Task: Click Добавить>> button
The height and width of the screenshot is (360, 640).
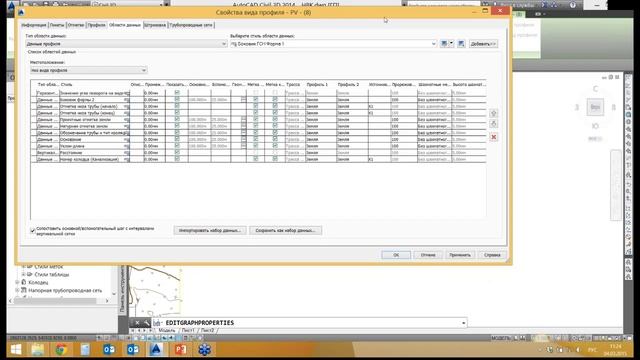Action: 483,44
